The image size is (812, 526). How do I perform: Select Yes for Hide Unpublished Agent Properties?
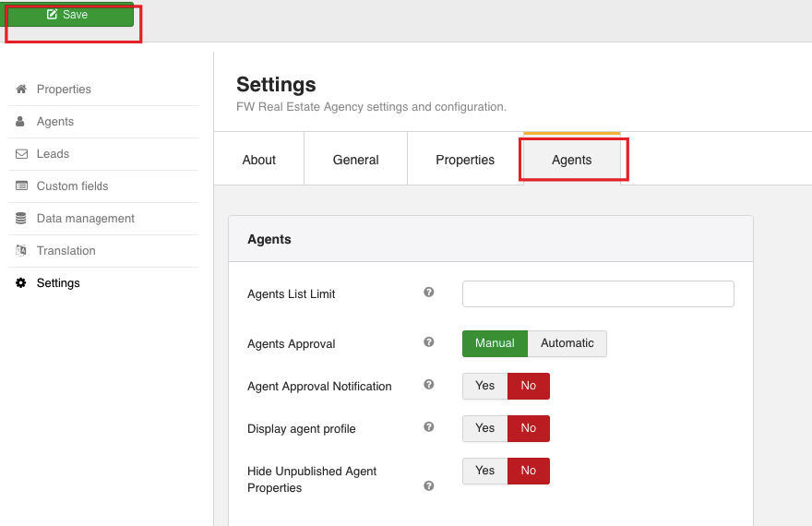coord(484,471)
